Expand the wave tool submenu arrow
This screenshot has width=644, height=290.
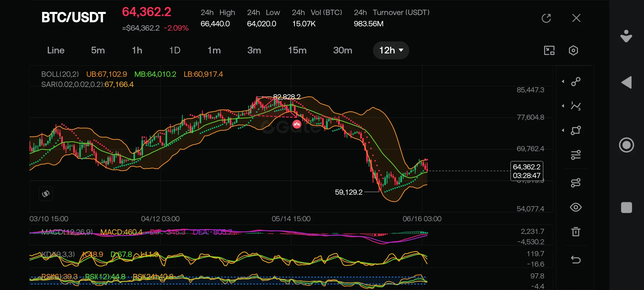pos(563,106)
